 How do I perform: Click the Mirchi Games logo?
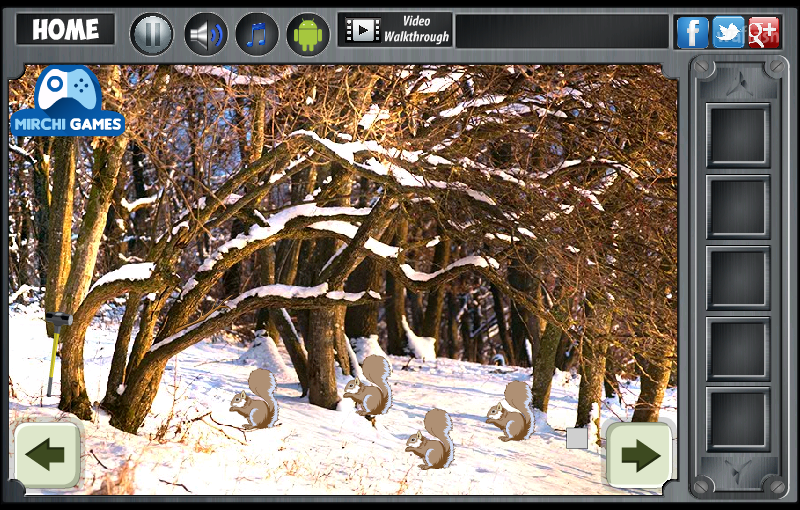coord(67,101)
